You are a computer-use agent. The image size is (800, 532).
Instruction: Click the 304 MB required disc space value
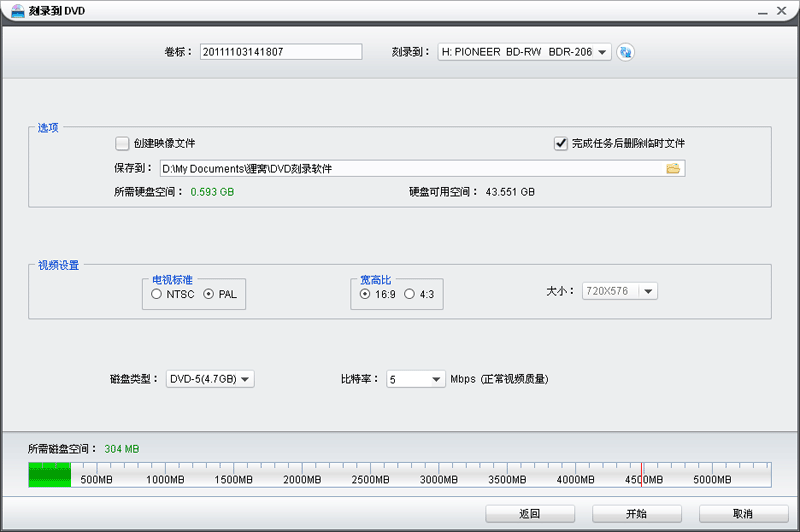click(x=122, y=449)
